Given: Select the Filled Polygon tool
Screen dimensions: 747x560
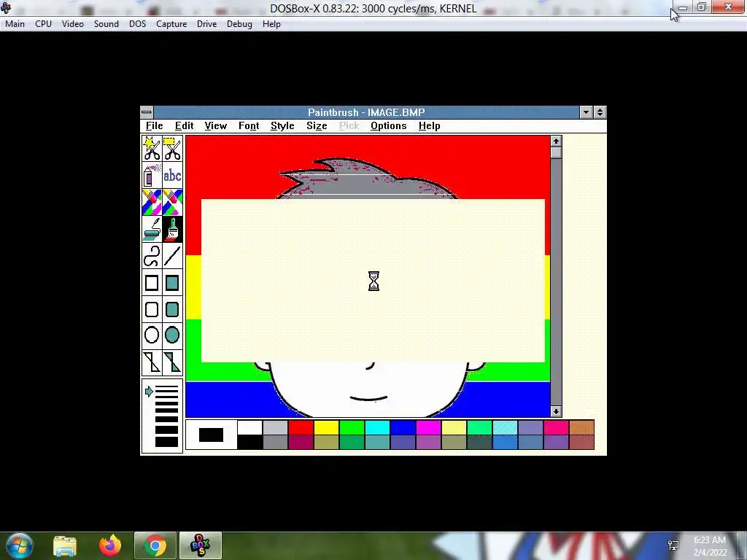Looking at the screenshot, I should [172, 362].
